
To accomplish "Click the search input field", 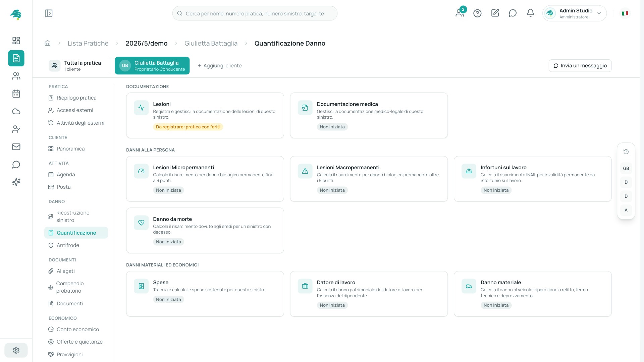I will (255, 13).
